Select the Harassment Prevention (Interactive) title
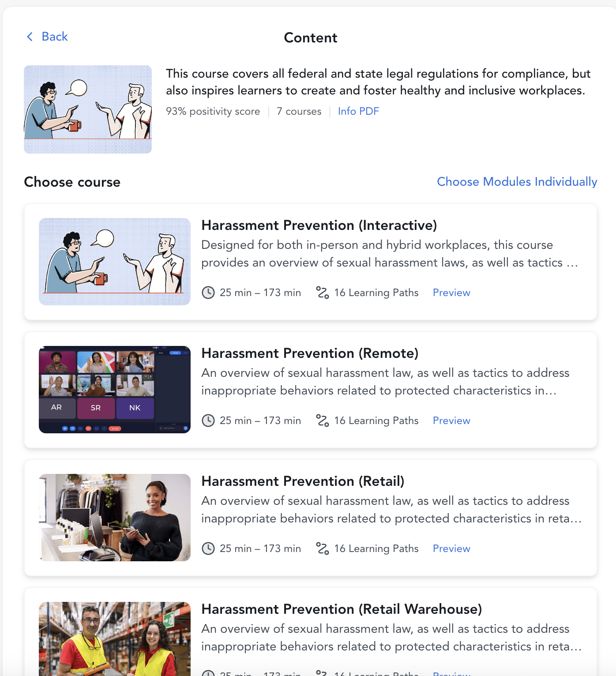Screen dimensions: 616x676 319,225
